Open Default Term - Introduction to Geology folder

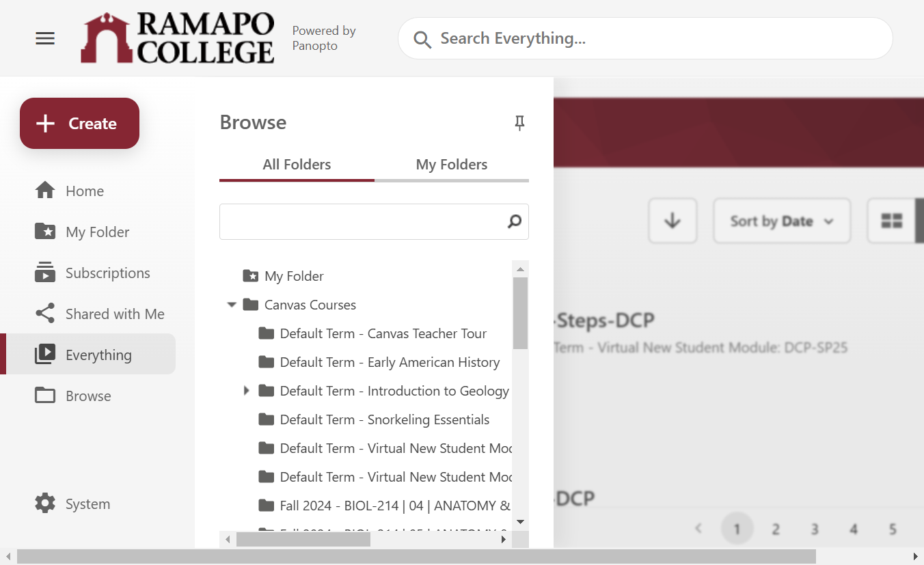(394, 391)
